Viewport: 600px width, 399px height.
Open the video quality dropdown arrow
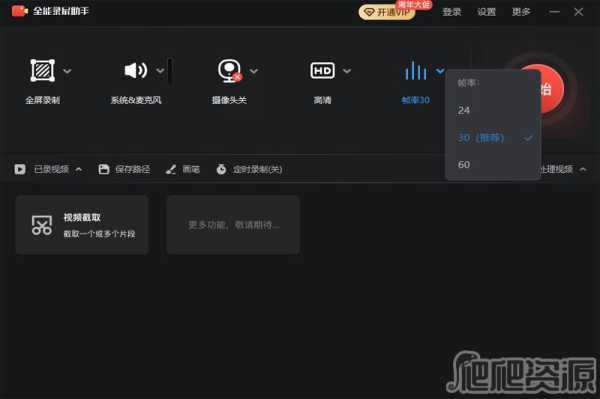347,71
